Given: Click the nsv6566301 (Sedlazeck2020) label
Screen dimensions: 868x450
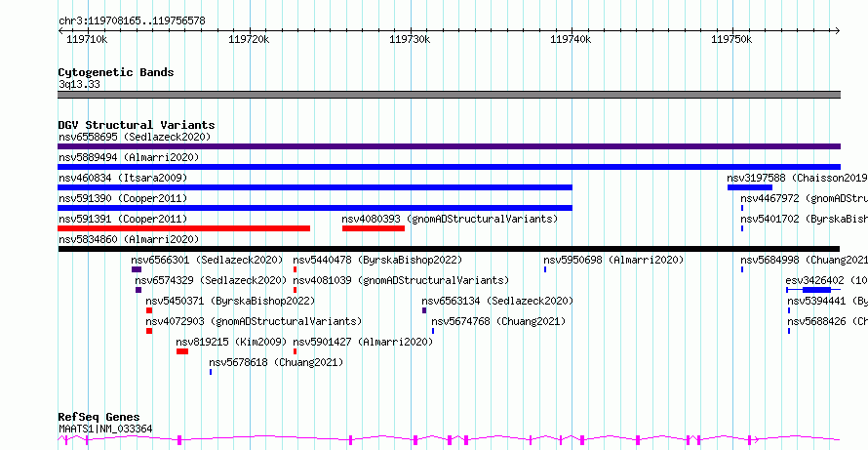Looking at the screenshot, I should coord(207,260).
